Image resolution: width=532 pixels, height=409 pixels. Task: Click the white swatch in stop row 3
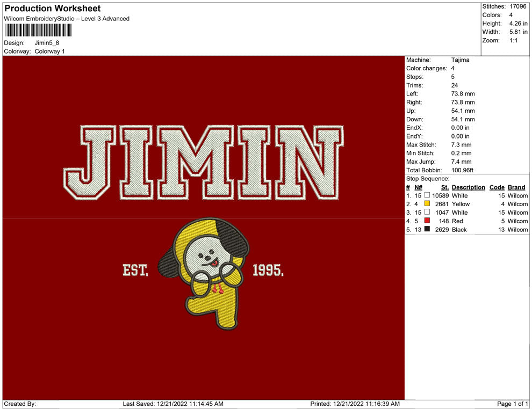pyautogui.click(x=427, y=212)
